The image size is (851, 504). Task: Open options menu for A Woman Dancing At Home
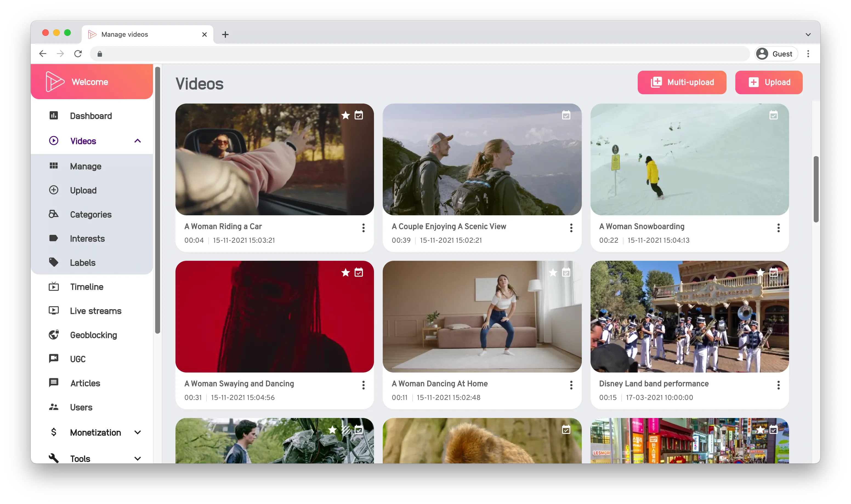[571, 385]
